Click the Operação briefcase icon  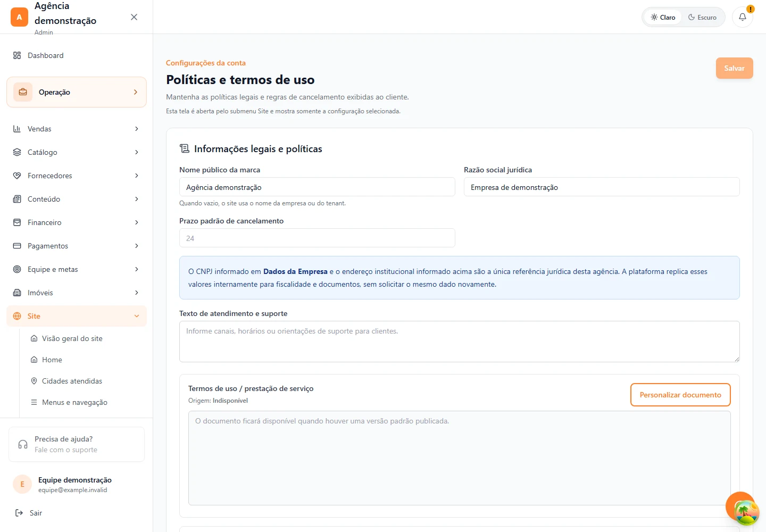23,92
